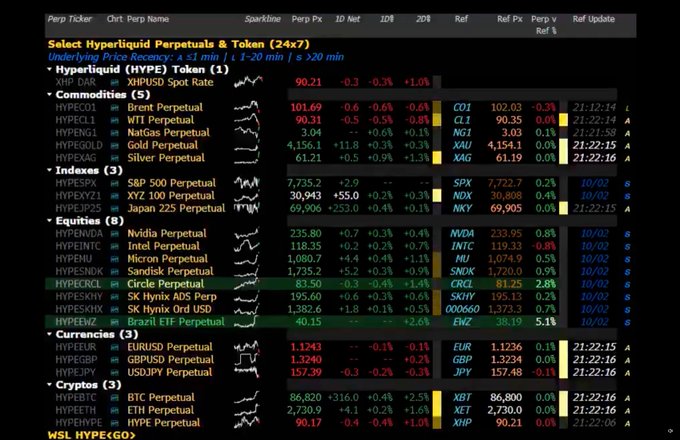
Task: Click Japan 225 Ref Px 69,905
Action: click(506, 209)
